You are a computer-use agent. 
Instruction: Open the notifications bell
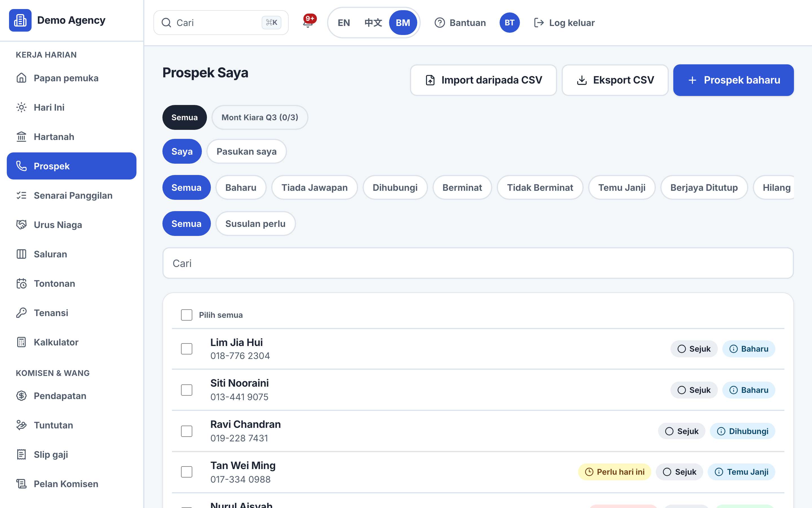click(308, 22)
